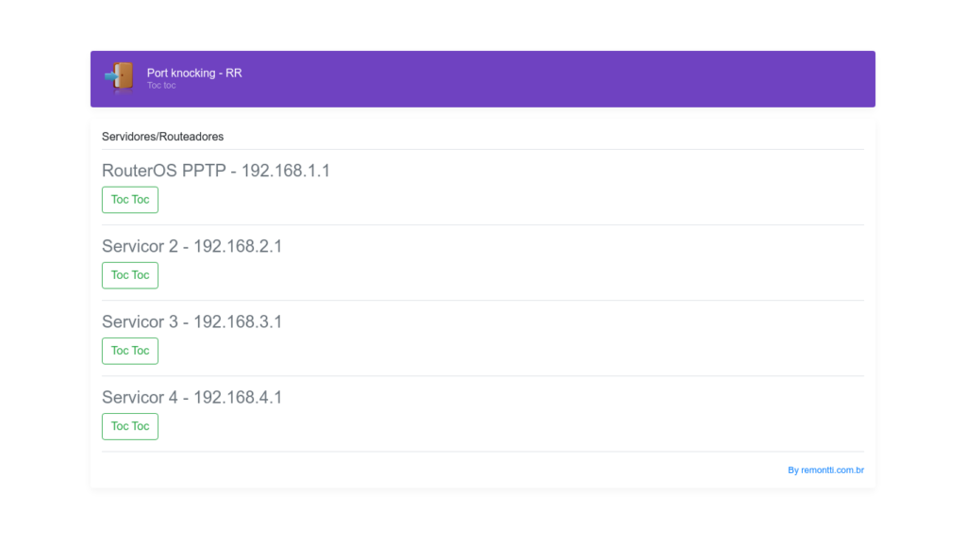Click the 'RouterOS PPTP' server name
The image size is (966, 560).
pyautogui.click(x=163, y=171)
